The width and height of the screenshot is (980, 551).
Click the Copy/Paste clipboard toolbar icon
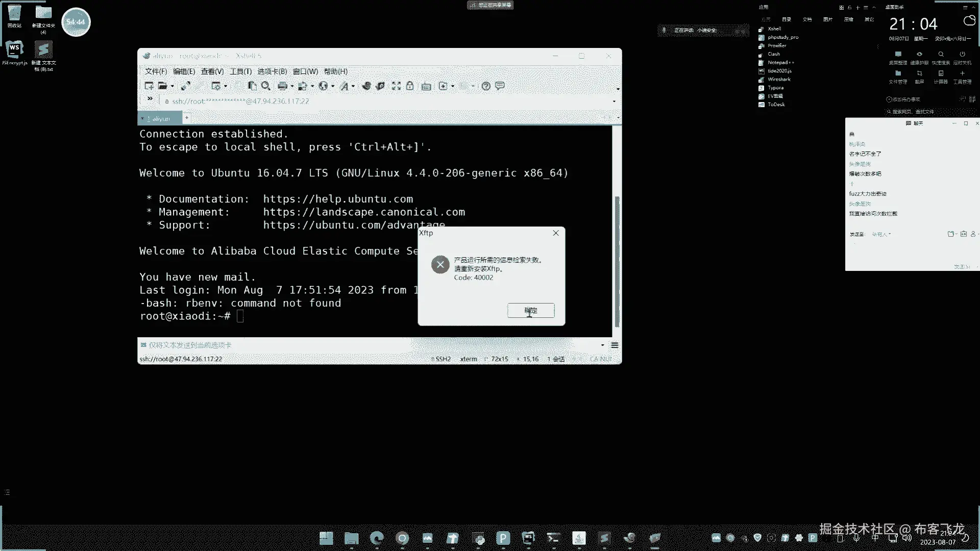click(252, 86)
